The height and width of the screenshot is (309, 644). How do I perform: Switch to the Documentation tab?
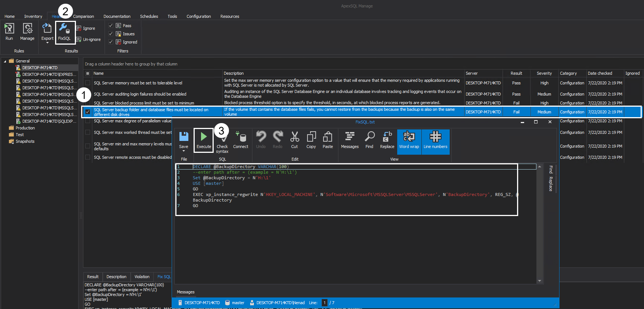pyautogui.click(x=117, y=16)
